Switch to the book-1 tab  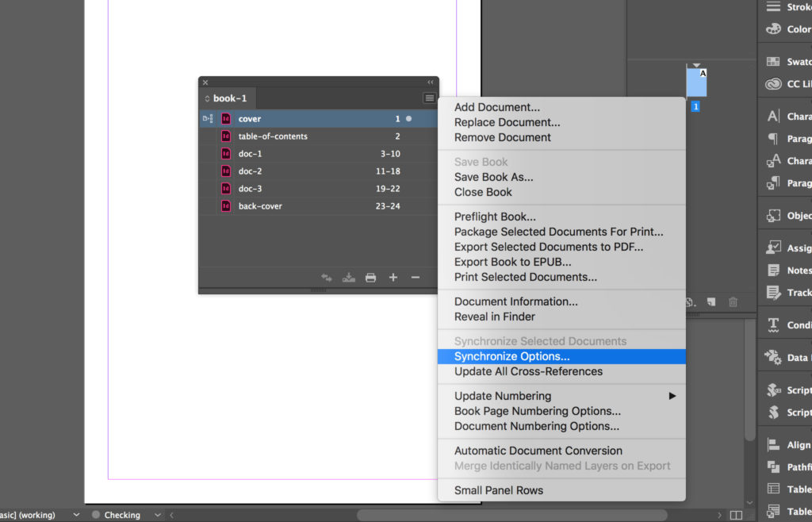coord(228,98)
